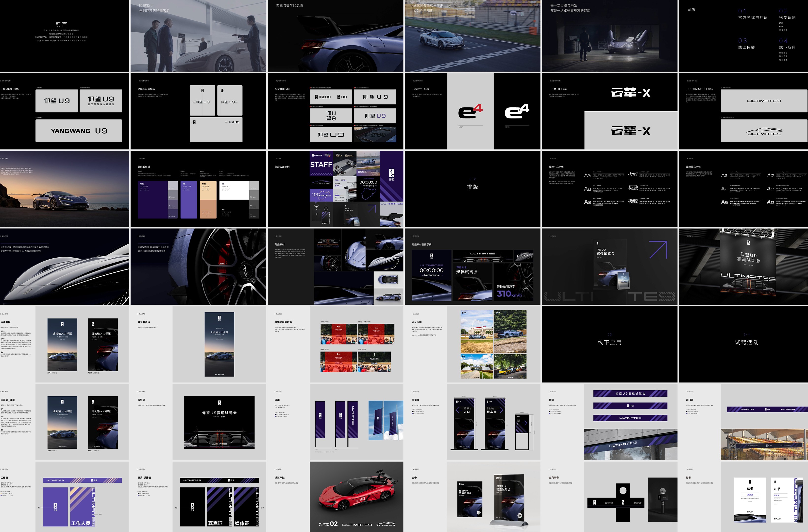The image size is (808, 532).
Task: Select the light purple 紫色 swatch
Action: click(x=189, y=200)
